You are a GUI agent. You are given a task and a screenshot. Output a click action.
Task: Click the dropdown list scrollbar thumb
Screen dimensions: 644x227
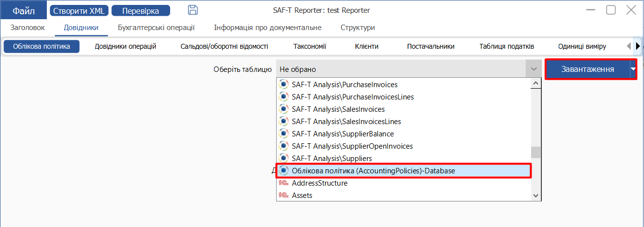536,152
